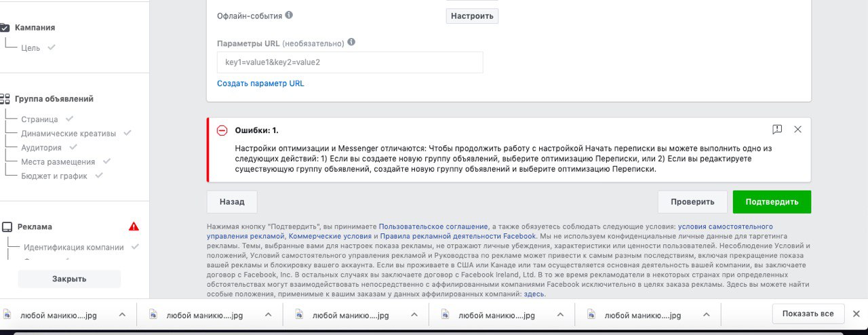Click the red error circle icon
Image resolution: width=868 pixels, height=335 pixels.
222,130
